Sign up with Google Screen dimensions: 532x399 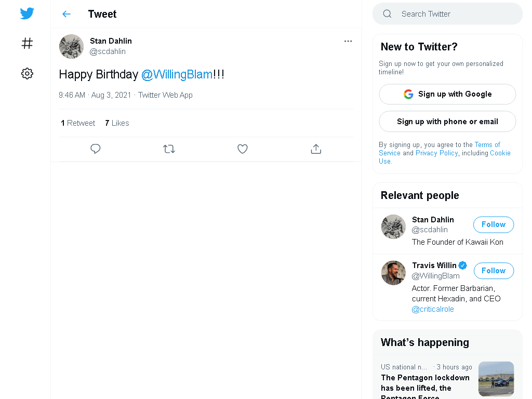pos(447,95)
